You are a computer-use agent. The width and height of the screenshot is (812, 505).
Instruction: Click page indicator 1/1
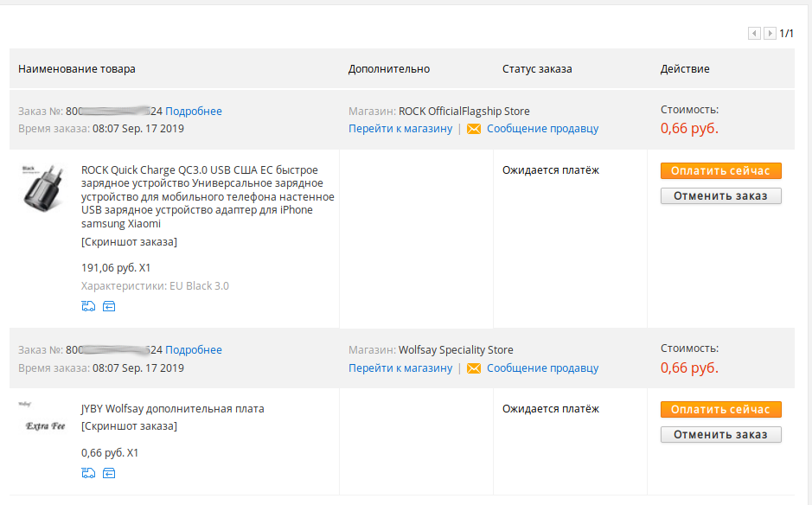[x=787, y=34]
